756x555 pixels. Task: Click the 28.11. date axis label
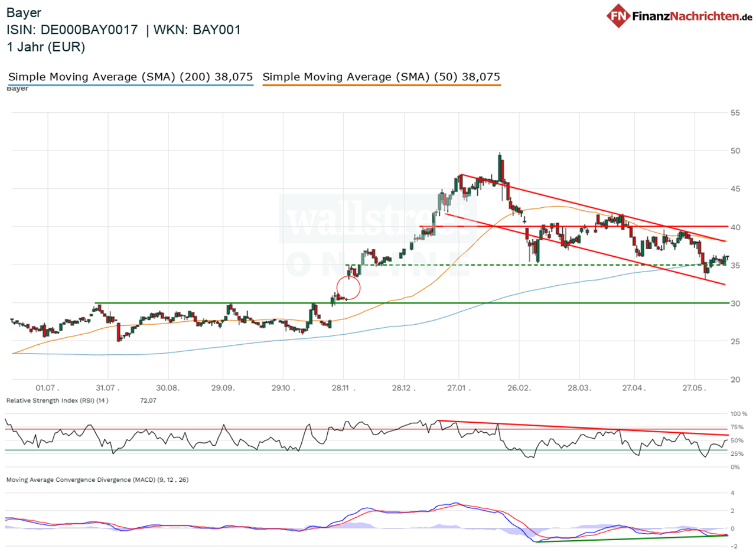[x=343, y=390]
